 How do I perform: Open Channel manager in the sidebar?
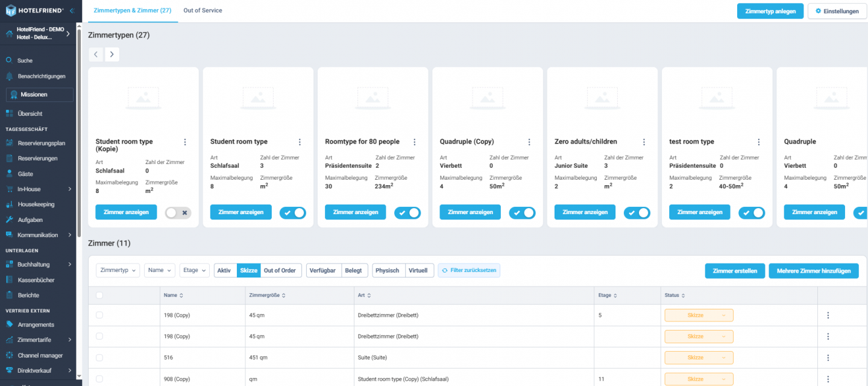[40, 355]
